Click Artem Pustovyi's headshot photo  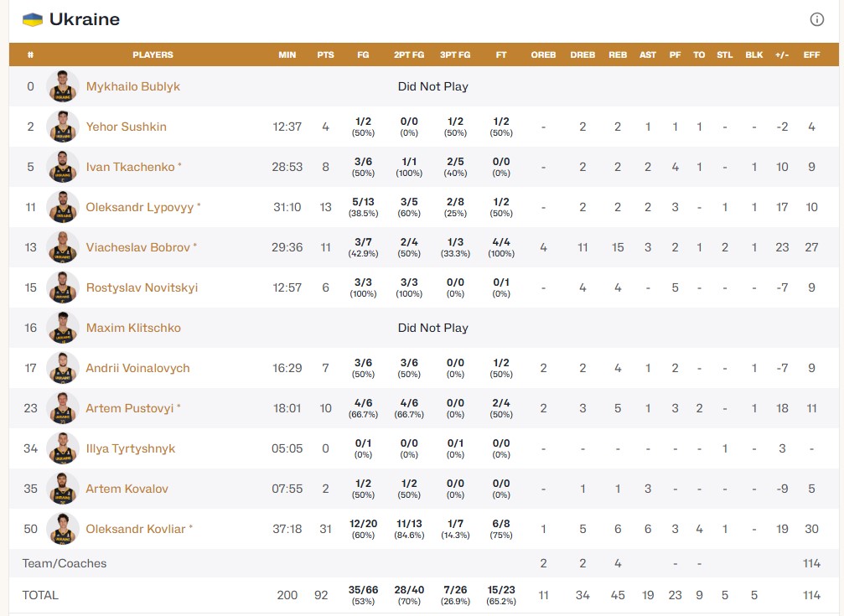(x=63, y=408)
